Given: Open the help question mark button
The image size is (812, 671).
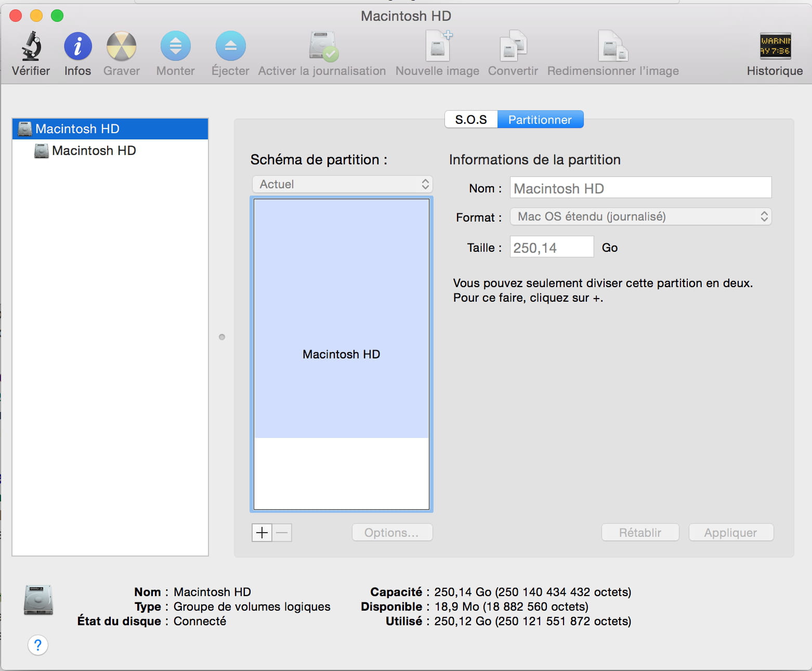Looking at the screenshot, I should (38, 645).
